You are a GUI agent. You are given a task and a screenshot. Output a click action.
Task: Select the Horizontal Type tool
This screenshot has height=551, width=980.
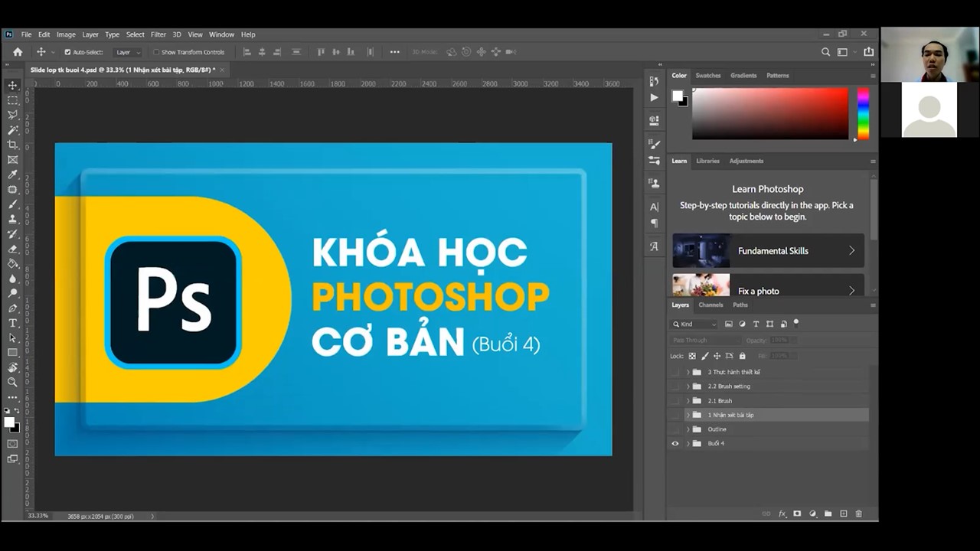12,323
